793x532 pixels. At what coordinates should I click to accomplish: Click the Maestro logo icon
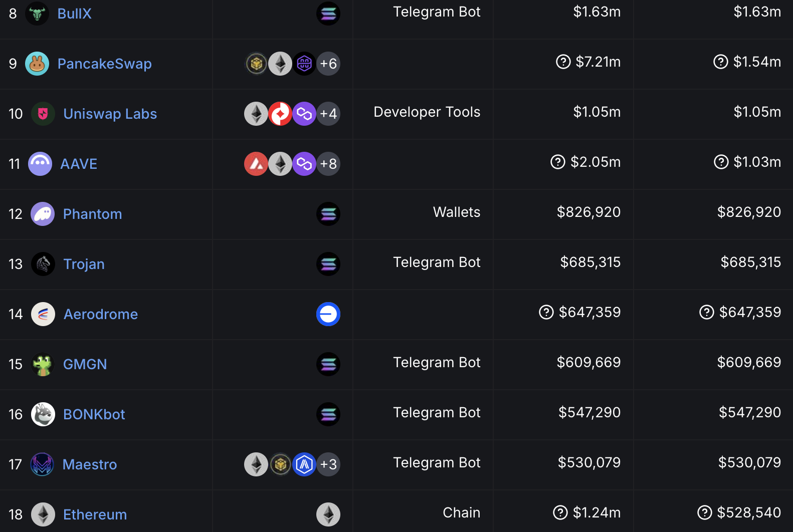42,464
